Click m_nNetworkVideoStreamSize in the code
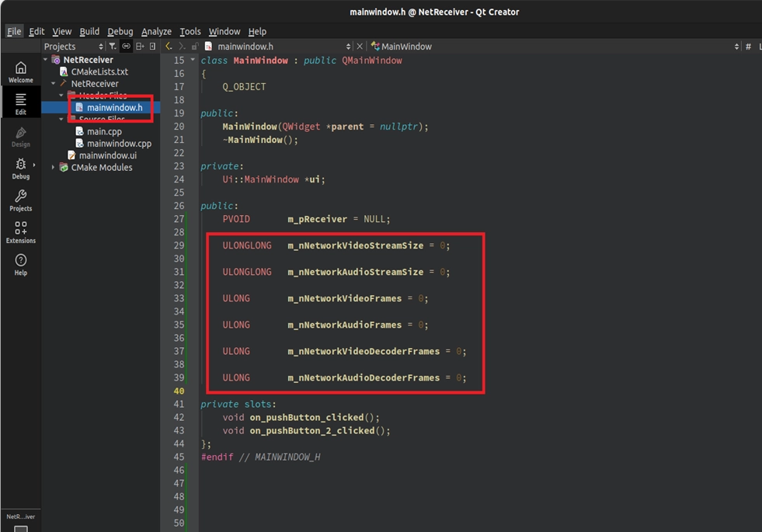This screenshot has width=762, height=532. coord(355,245)
